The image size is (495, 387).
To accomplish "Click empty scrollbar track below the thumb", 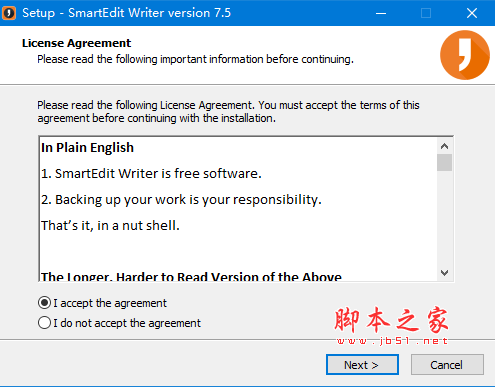I will [x=444, y=218].
